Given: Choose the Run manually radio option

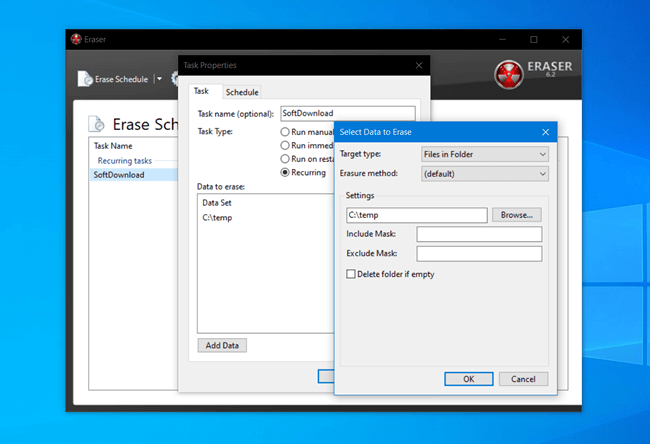Looking at the screenshot, I should 285,132.
